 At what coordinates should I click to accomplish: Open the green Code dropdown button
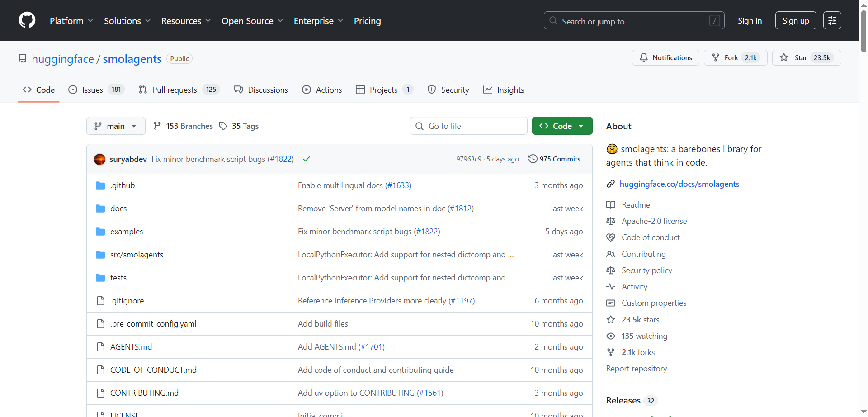(x=562, y=126)
